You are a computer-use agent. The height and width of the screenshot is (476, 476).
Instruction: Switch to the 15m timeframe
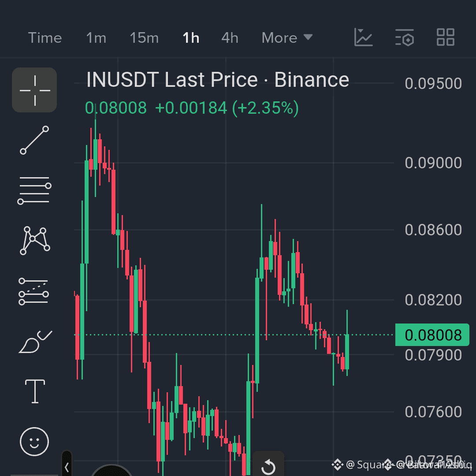click(144, 38)
